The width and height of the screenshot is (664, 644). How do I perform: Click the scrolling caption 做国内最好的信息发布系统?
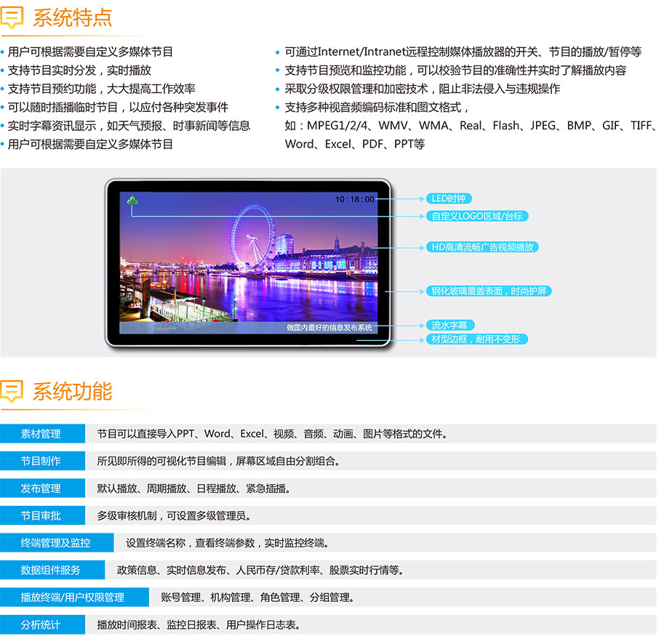[329, 328]
